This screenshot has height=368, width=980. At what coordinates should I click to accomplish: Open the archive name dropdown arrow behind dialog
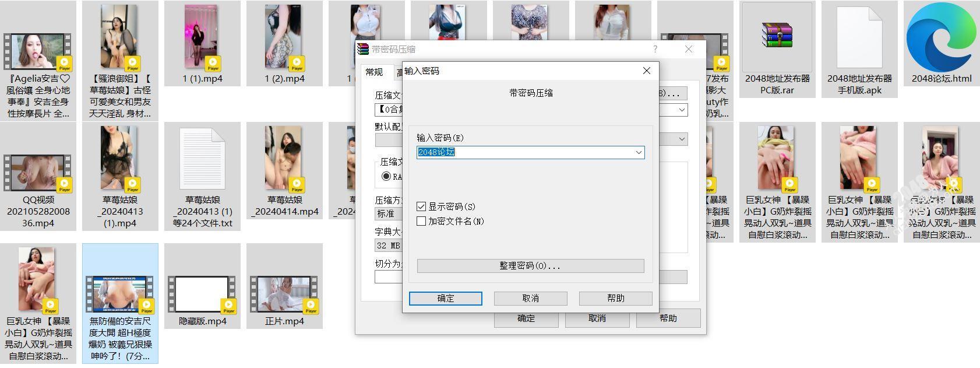click(x=681, y=110)
